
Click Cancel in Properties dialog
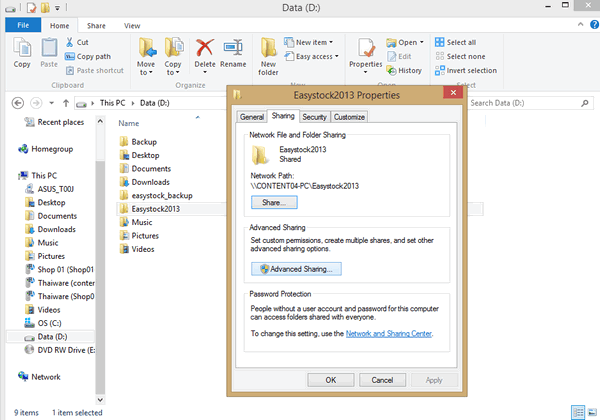[382, 380]
